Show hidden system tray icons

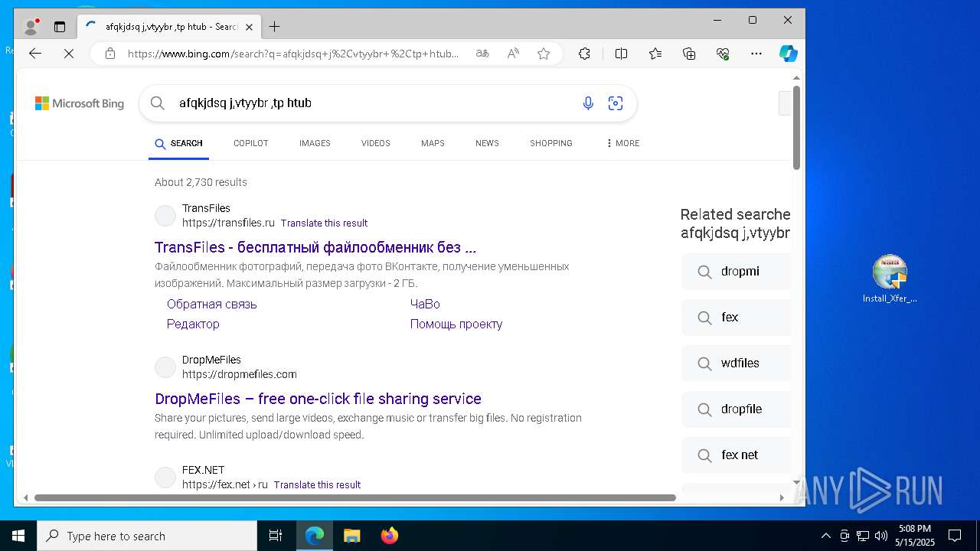tap(825, 536)
